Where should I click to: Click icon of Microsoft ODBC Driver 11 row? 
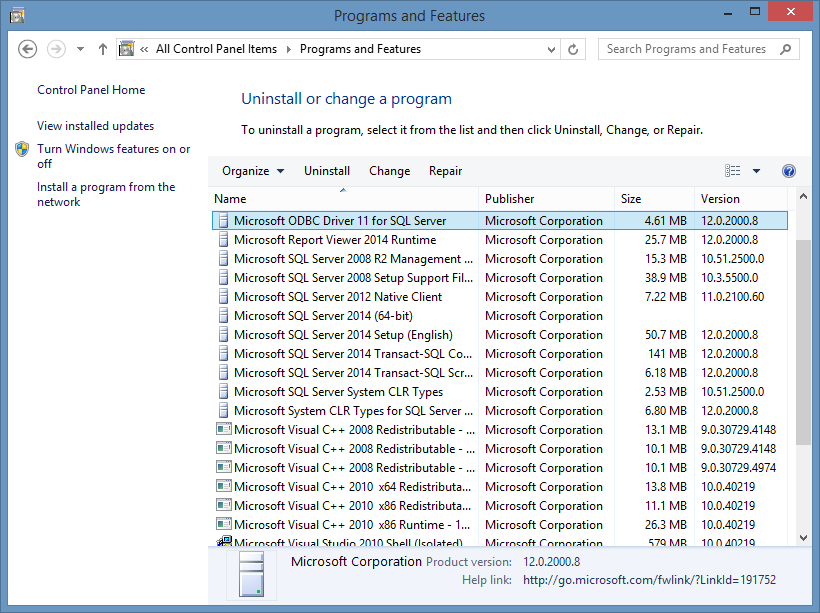point(223,221)
